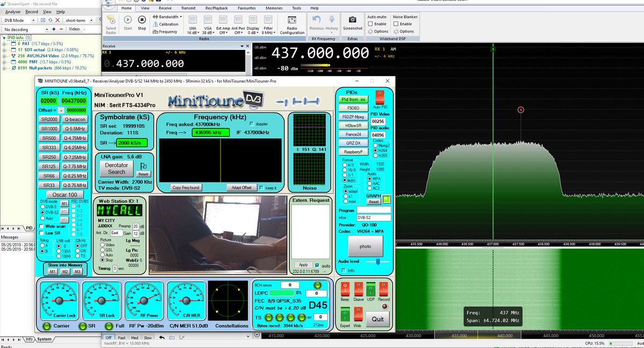The width and height of the screenshot is (644, 348).
Task: Open the No decoding dropdown in StreamXpert
Action: pyautogui.click(x=48, y=30)
